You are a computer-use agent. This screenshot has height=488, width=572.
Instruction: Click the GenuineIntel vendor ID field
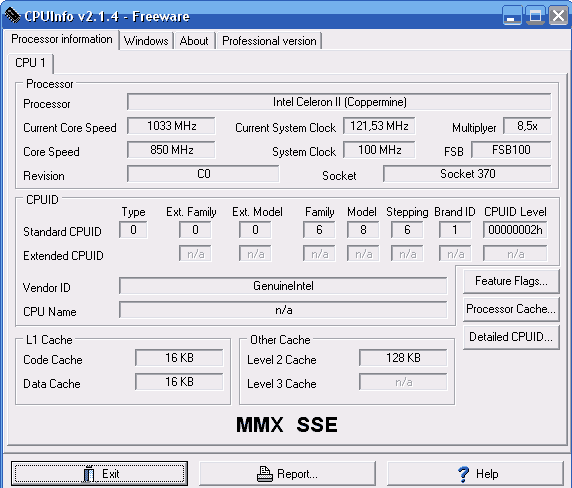click(283, 286)
